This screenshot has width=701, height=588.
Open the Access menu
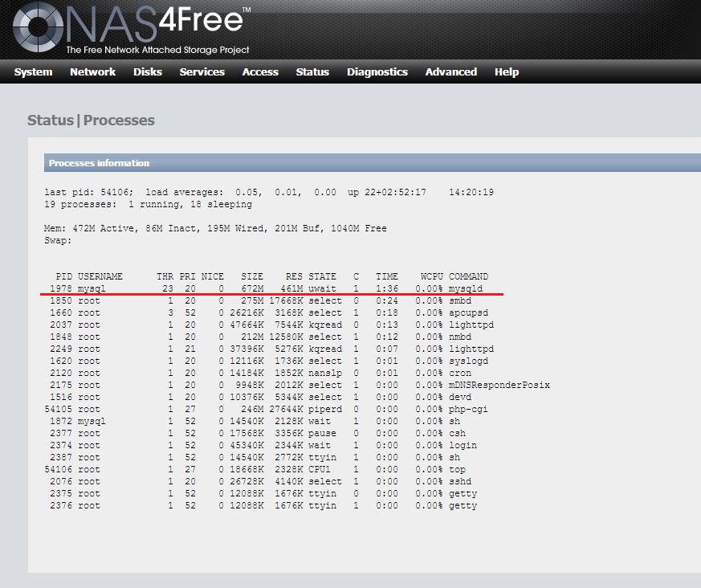pyautogui.click(x=260, y=72)
